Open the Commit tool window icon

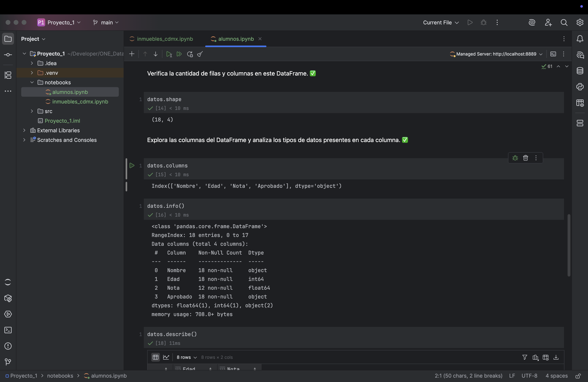[8, 55]
